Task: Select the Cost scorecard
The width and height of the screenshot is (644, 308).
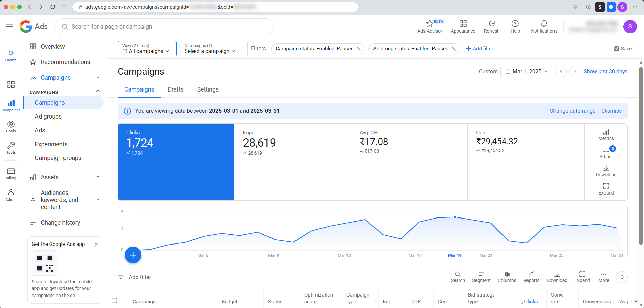Action: tap(526, 162)
